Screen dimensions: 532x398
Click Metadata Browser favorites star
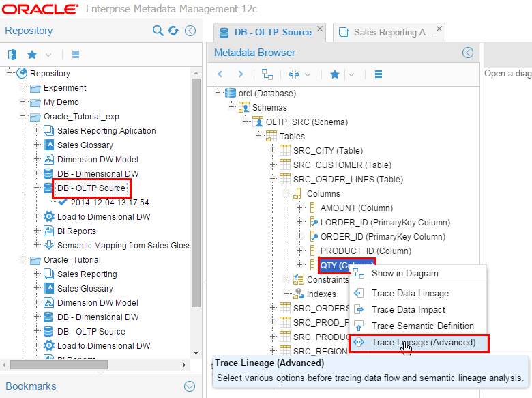click(335, 74)
